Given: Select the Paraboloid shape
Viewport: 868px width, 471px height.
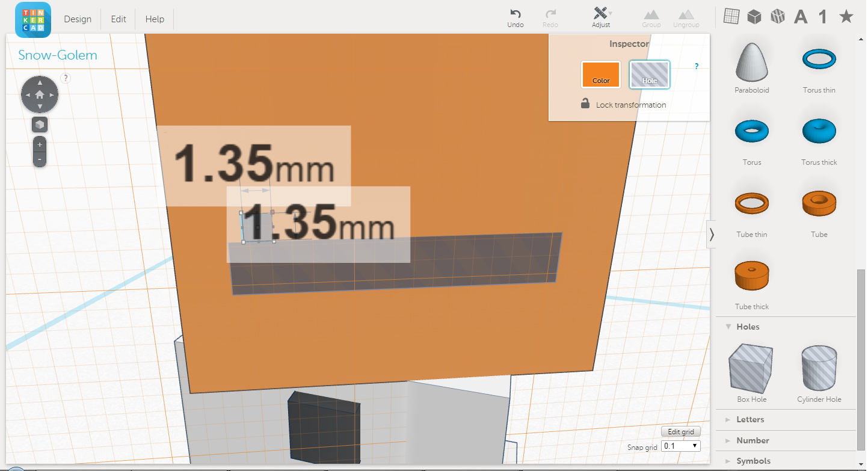Looking at the screenshot, I should tap(752, 67).
